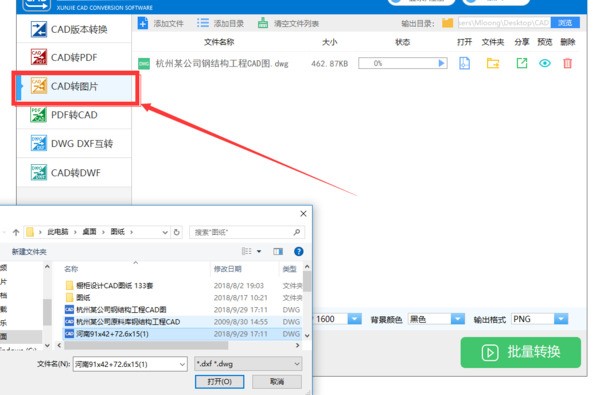Select file 杭州某公司钢结构工程CAD图 in dialog
Screen dimensions: 600x395
tap(121, 310)
